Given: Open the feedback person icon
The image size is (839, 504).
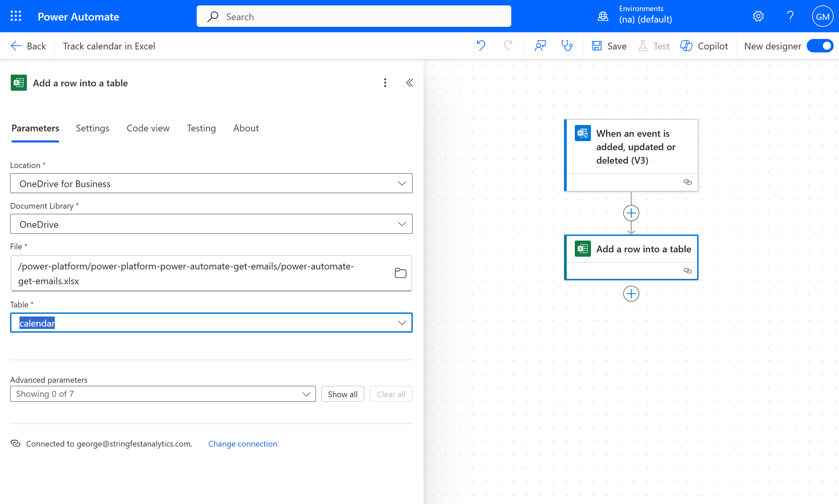Looking at the screenshot, I should coord(540,45).
